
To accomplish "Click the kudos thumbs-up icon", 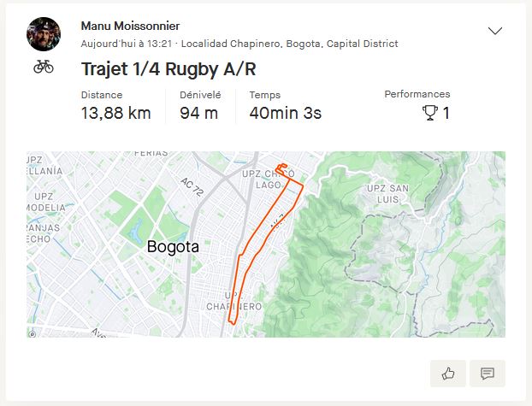I will tap(448, 374).
